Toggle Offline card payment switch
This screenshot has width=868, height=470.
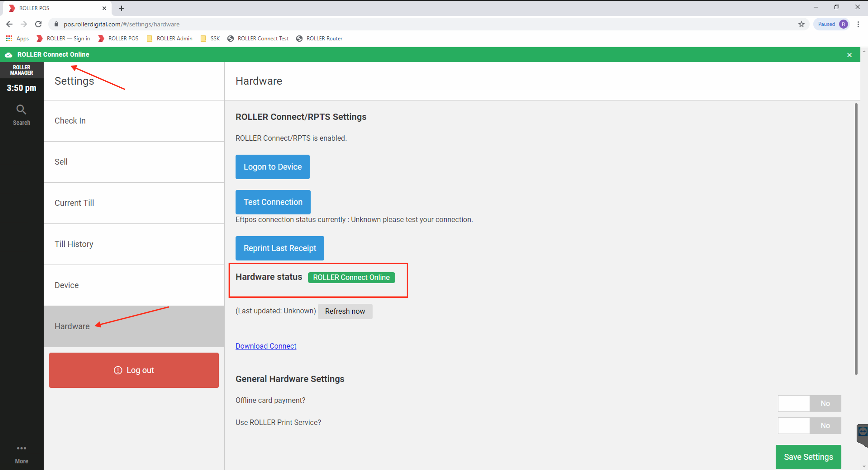pyautogui.click(x=809, y=403)
